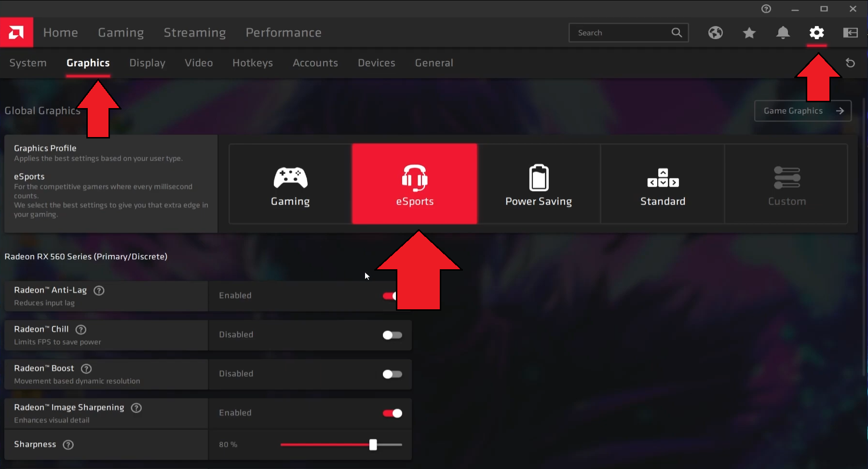
Task: Select the eSports graphics profile
Action: (415, 184)
